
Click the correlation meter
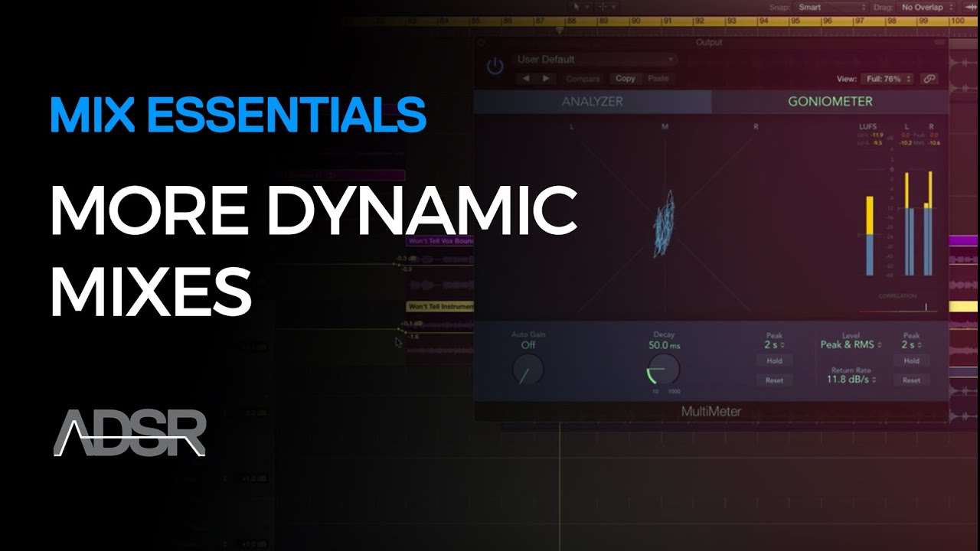tap(899, 308)
